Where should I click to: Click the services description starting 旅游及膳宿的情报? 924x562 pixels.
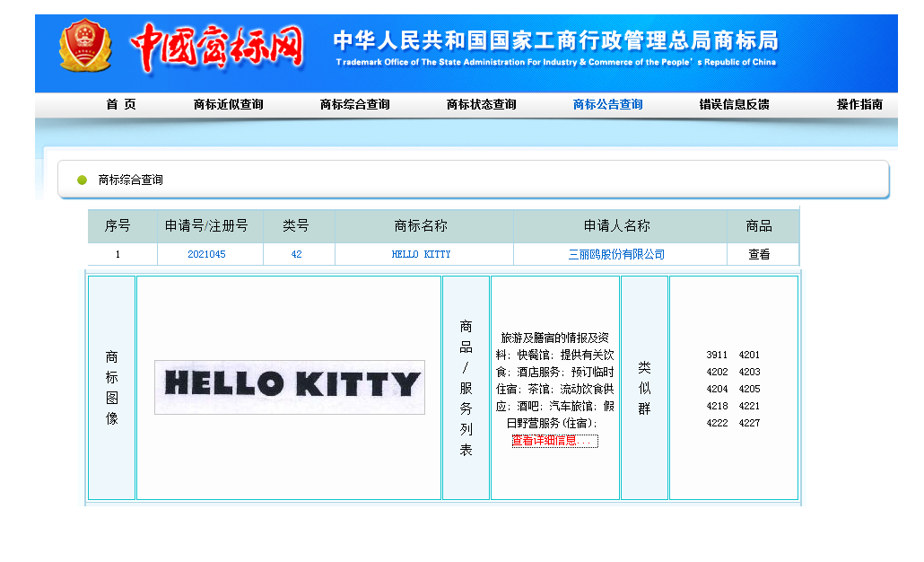[x=554, y=381]
